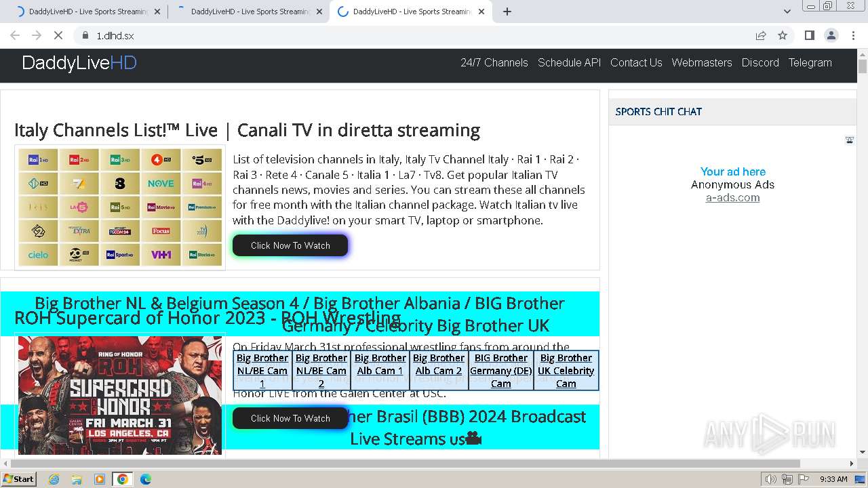Open Big Brother UK Celebrity Cam
The height and width of the screenshot is (488, 868).
tap(566, 371)
